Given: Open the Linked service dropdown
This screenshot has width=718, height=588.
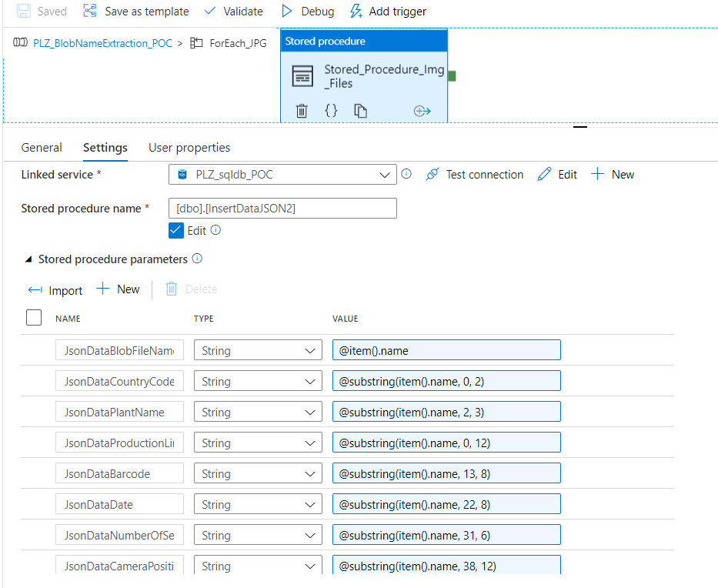Looking at the screenshot, I should pyautogui.click(x=386, y=174).
